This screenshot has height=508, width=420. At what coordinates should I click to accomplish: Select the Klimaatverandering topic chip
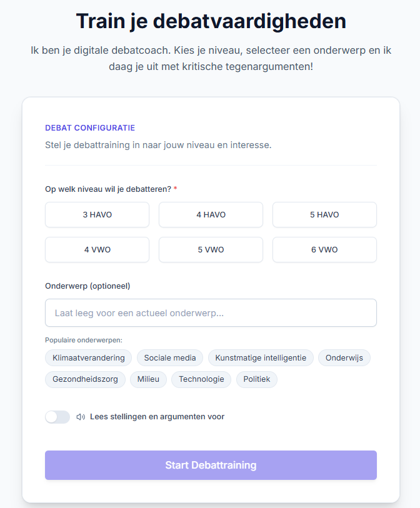89,358
